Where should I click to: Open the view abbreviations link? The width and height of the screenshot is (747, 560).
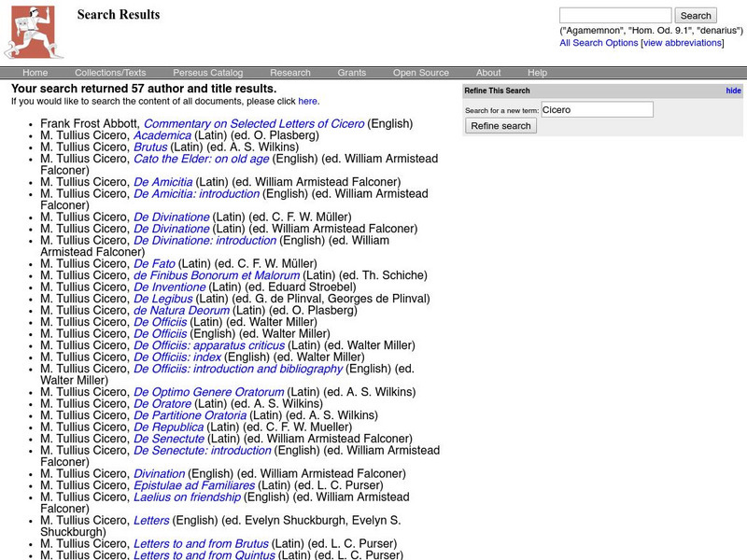pos(683,43)
